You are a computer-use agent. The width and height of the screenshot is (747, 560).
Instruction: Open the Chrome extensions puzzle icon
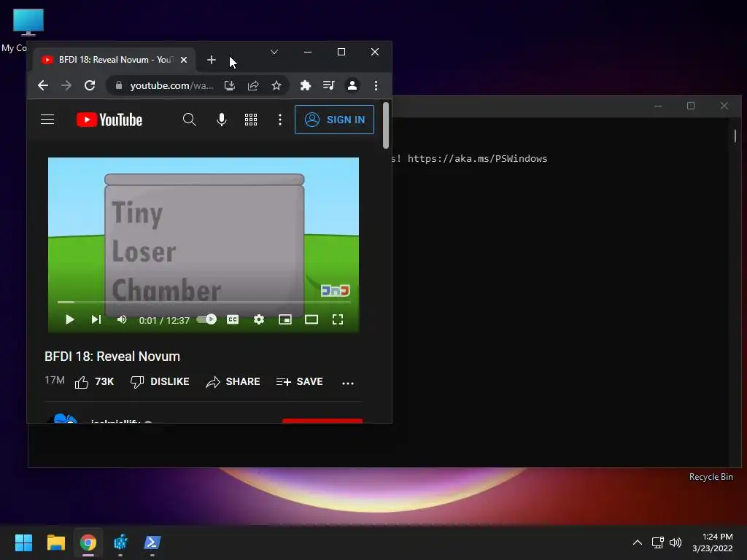306,85
